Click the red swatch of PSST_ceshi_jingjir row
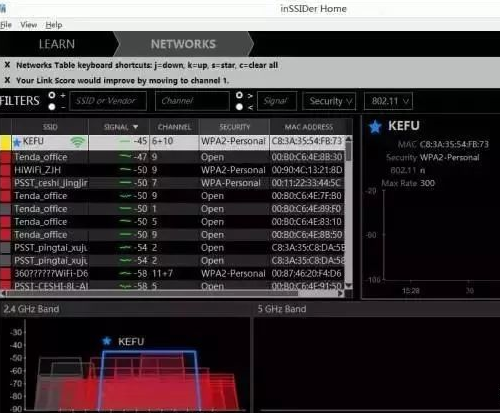 [x=6, y=183]
